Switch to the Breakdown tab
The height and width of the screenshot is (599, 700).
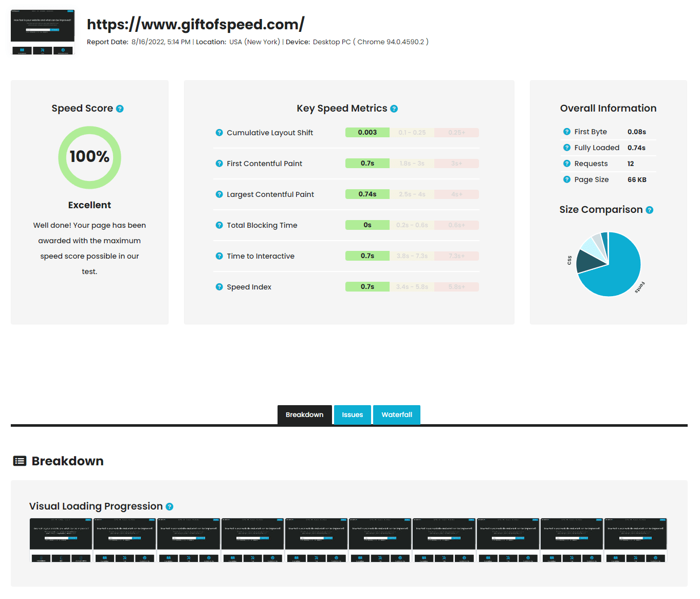point(305,415)
